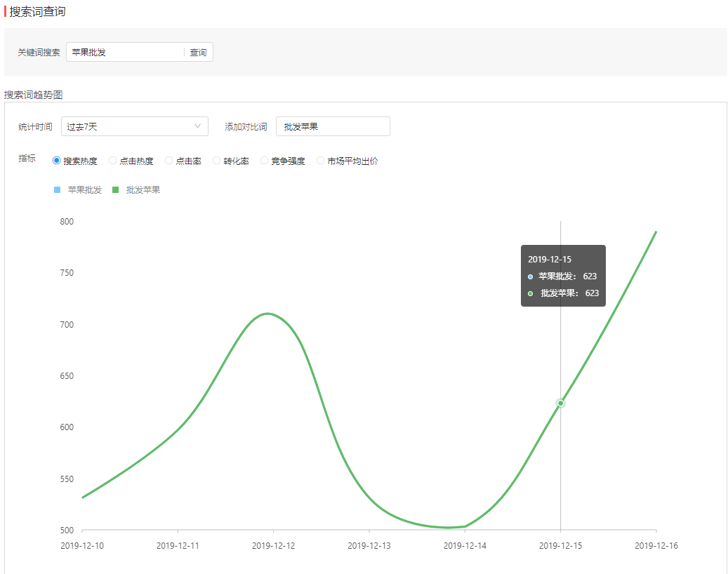Choose the 转化率 metric radio button
The width and height of the screenshot is (728, 574).
pos(216,161)
